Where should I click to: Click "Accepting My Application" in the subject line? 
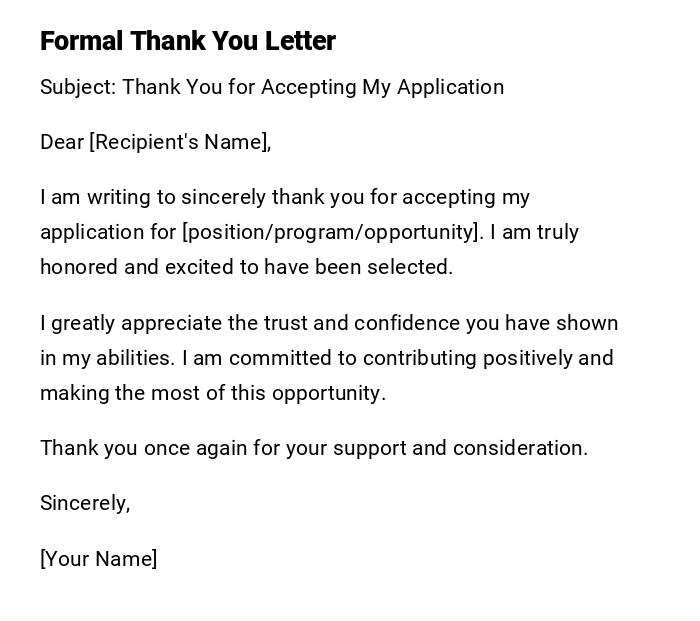[x=382, y=87]
